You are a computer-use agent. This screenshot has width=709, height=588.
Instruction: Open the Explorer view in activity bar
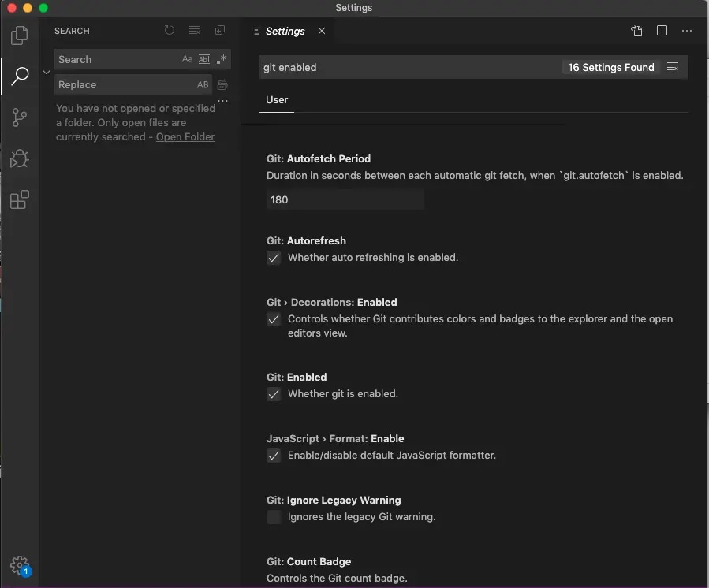pos(20,35)
